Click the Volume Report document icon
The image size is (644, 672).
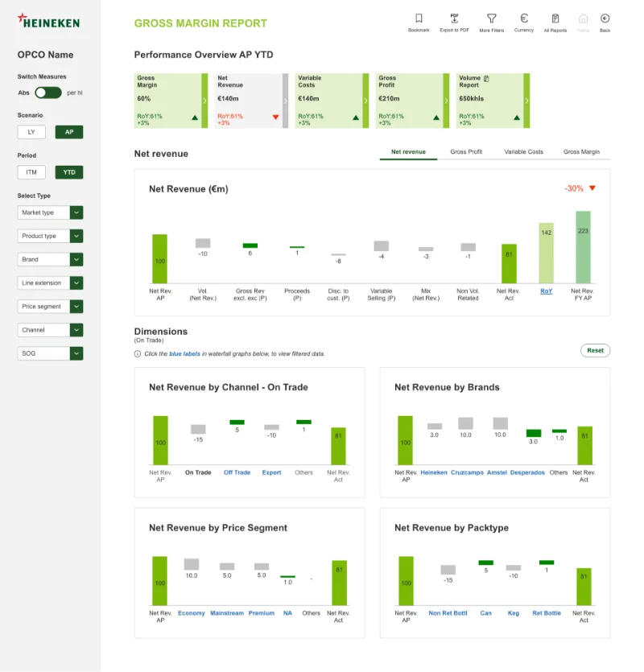pyautogui.click(x=486, y=78)
